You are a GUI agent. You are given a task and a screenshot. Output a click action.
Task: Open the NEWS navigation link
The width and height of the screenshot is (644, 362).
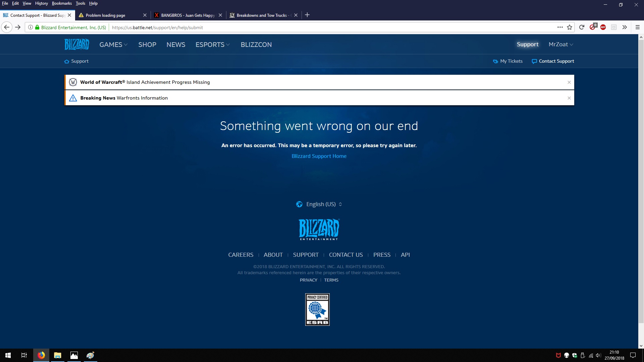pos(176,45)
